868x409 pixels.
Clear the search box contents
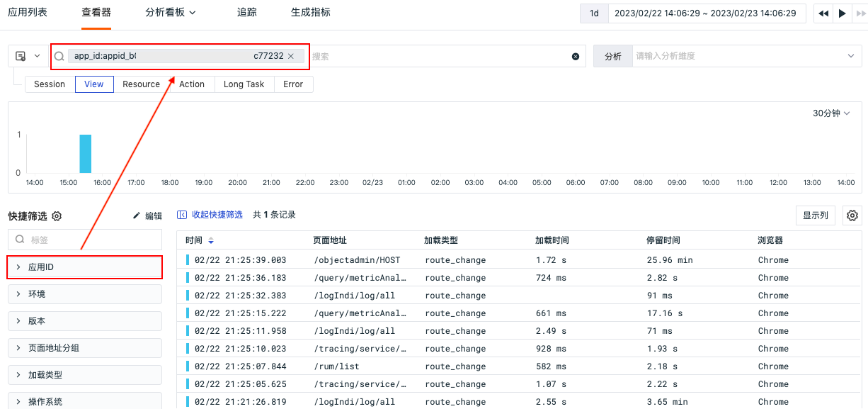576,57
